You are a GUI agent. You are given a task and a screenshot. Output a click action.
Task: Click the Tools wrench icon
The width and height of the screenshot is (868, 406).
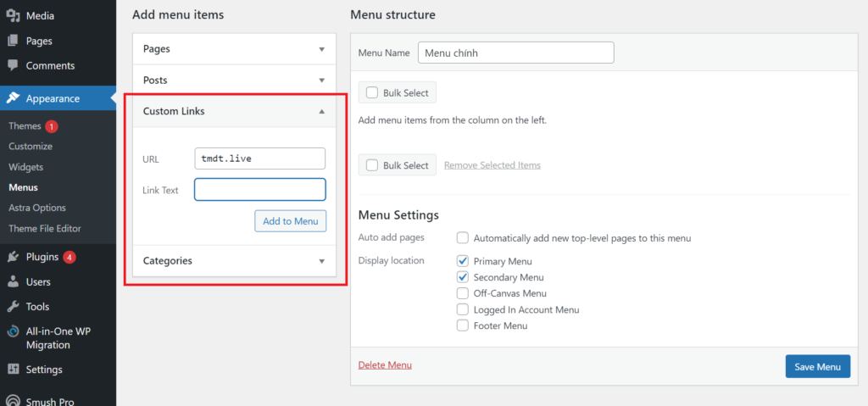[x=14, y=307]
